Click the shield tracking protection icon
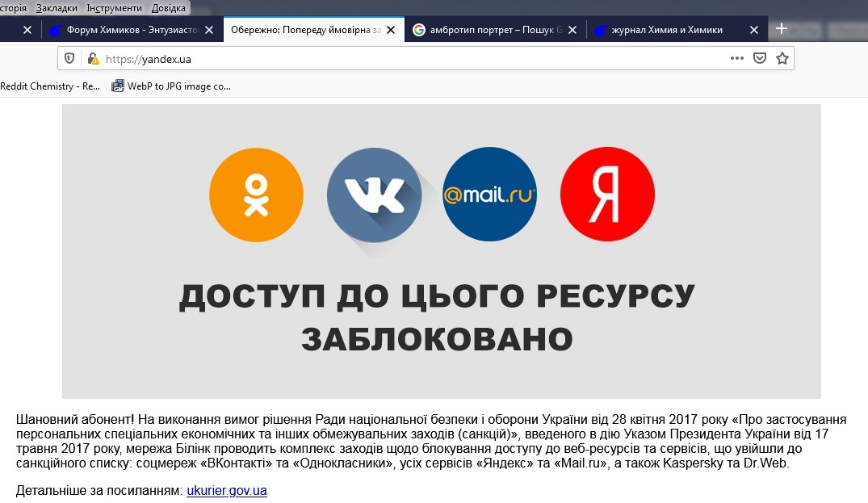 [70, 58]
